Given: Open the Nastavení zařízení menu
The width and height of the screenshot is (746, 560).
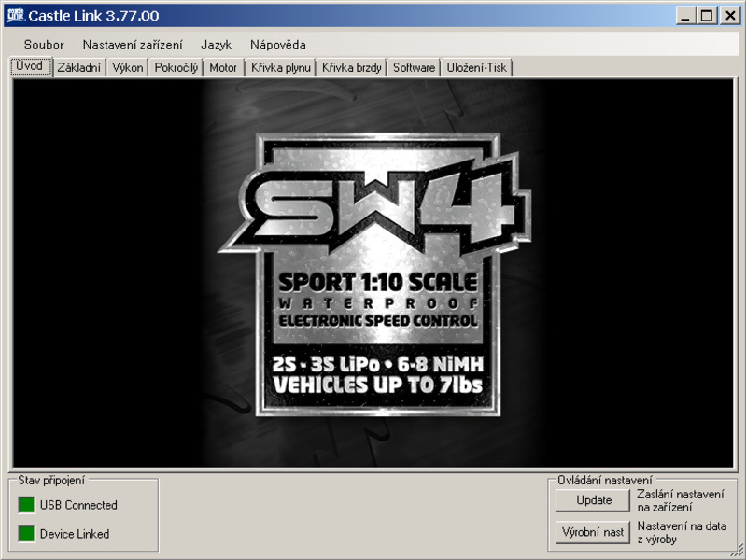Looking at the screenshot, I should coord(133,45).
